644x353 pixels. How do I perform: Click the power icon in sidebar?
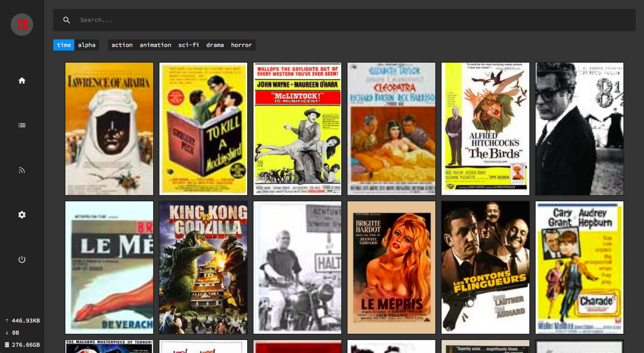pos(22,259)
